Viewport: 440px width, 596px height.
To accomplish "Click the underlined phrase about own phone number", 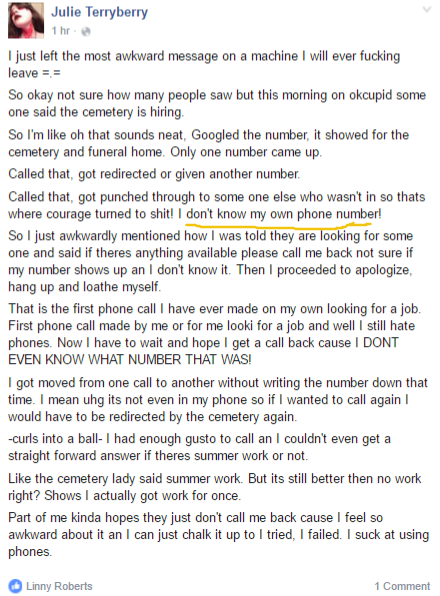I will click(283, 214).
